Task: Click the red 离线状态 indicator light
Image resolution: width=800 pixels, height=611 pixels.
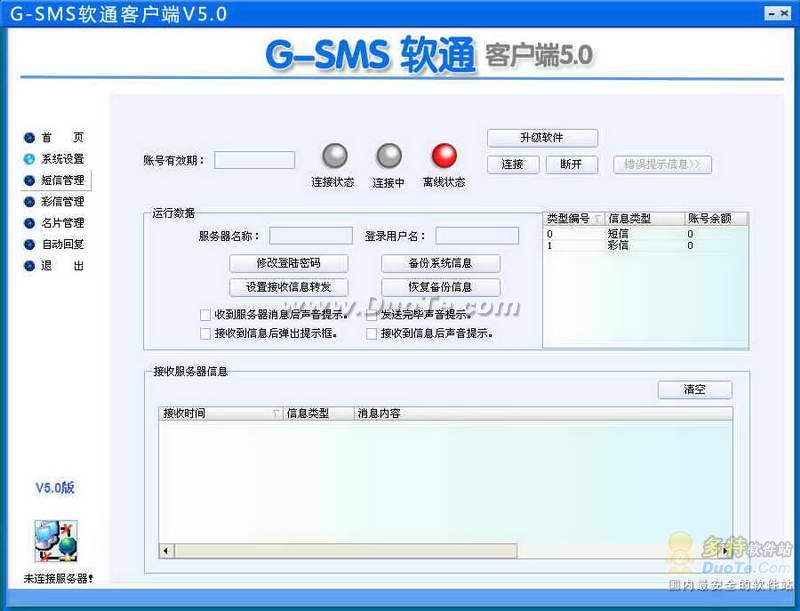Action: 444,156
